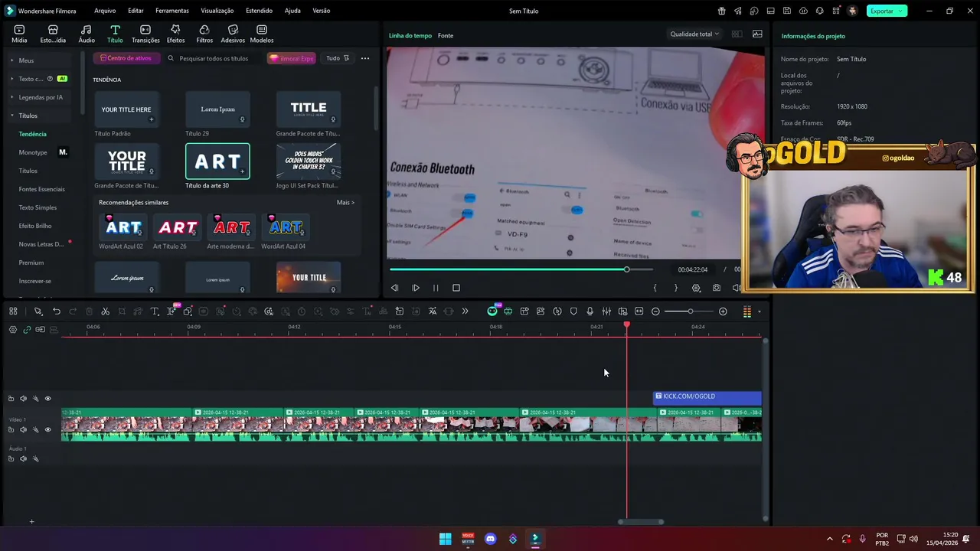Click the snapshot camera icon in preview

click(x=717, y=288)
